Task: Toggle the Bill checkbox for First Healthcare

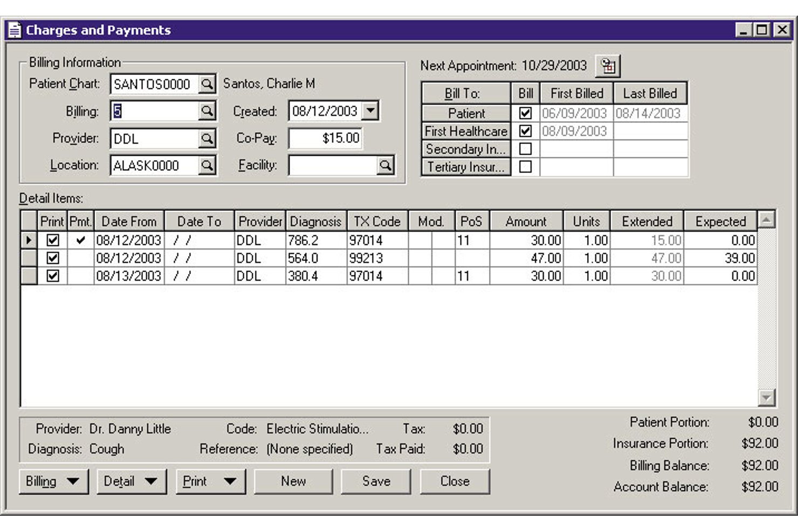Action: (x=525, y=131)
